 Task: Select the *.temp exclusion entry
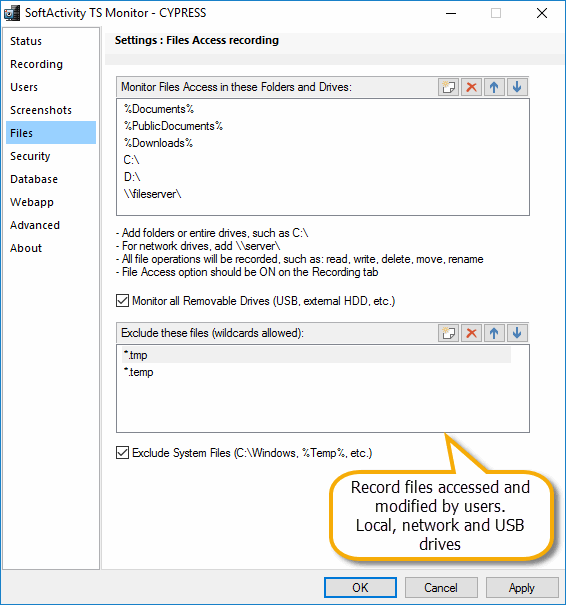[x=138, y=372]
